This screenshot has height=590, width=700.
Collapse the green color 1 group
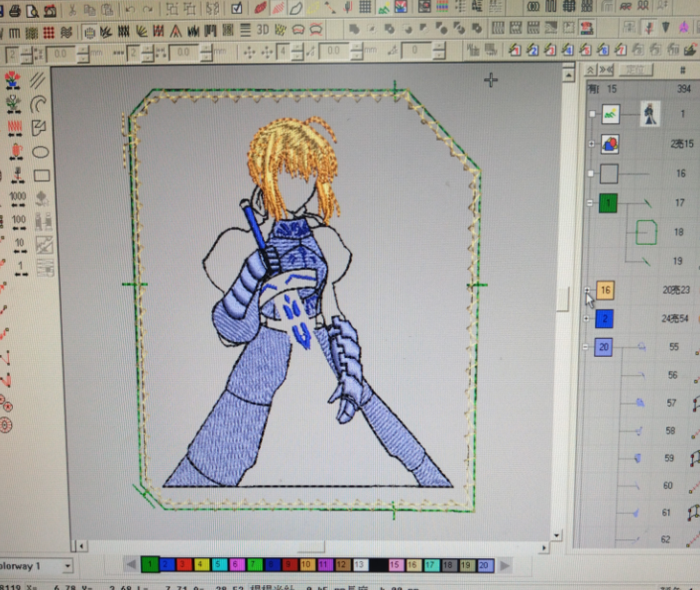[x=590, y=203]
